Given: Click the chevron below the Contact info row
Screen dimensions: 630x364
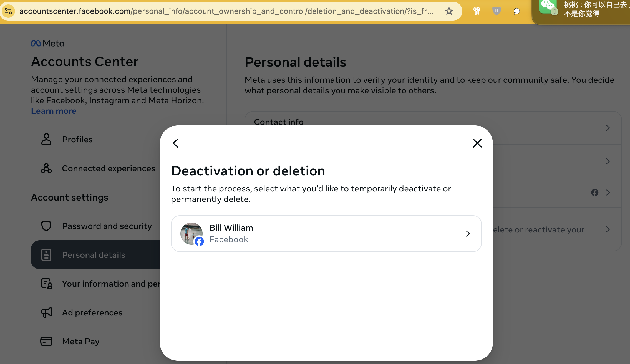Looking at the screenshot, I should 608,161.
